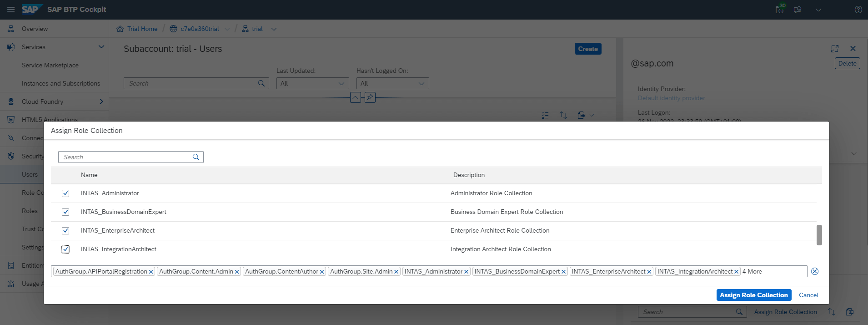Go to Trial Home breadcrumb

[142, 29]
